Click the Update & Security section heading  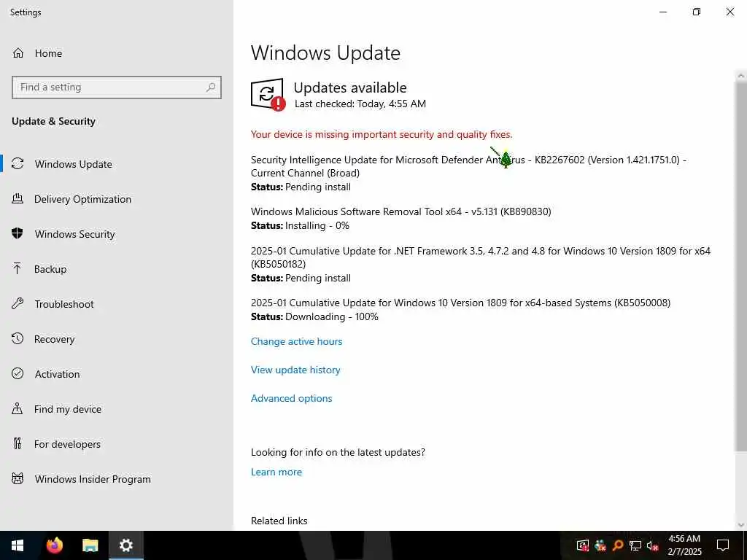click(x=53, y=122)
